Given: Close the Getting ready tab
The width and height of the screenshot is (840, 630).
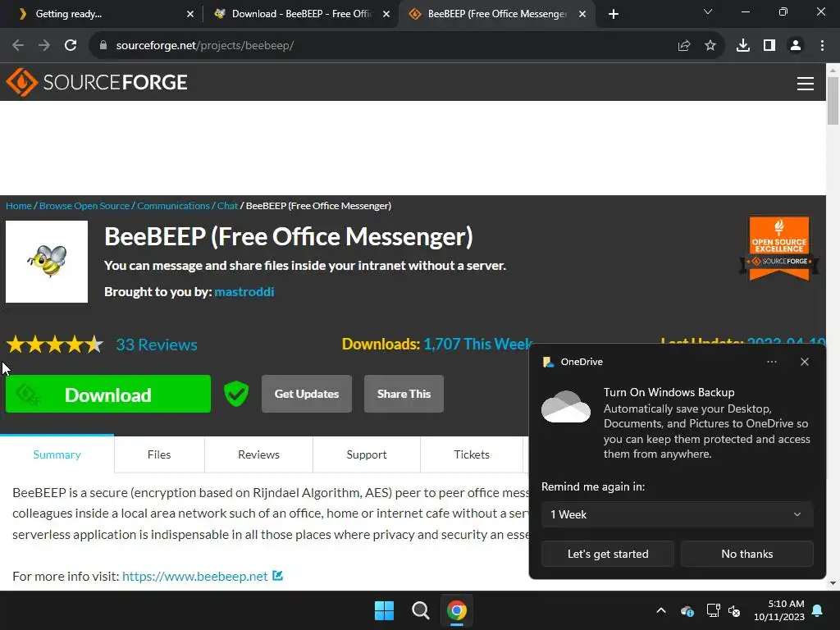Looking at the screenshot, I should coord(190,14).
